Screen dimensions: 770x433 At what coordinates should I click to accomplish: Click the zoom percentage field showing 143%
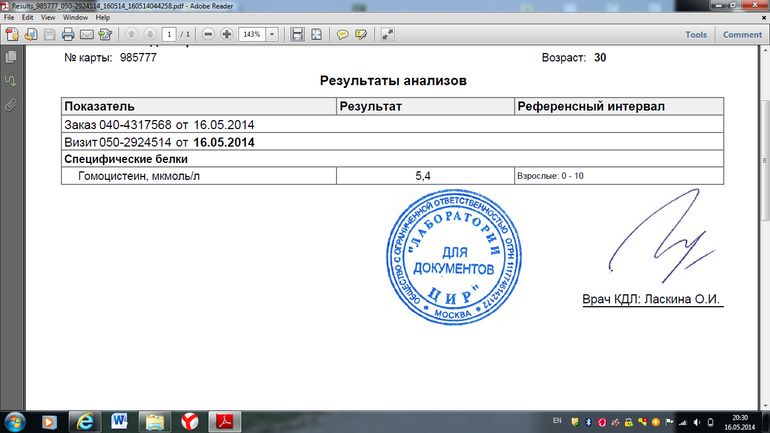[x=252, y=34]
